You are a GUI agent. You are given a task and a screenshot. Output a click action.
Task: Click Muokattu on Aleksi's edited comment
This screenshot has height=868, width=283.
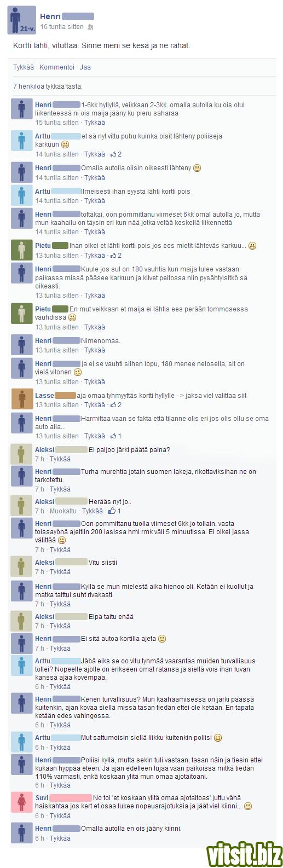click(63, 511)
